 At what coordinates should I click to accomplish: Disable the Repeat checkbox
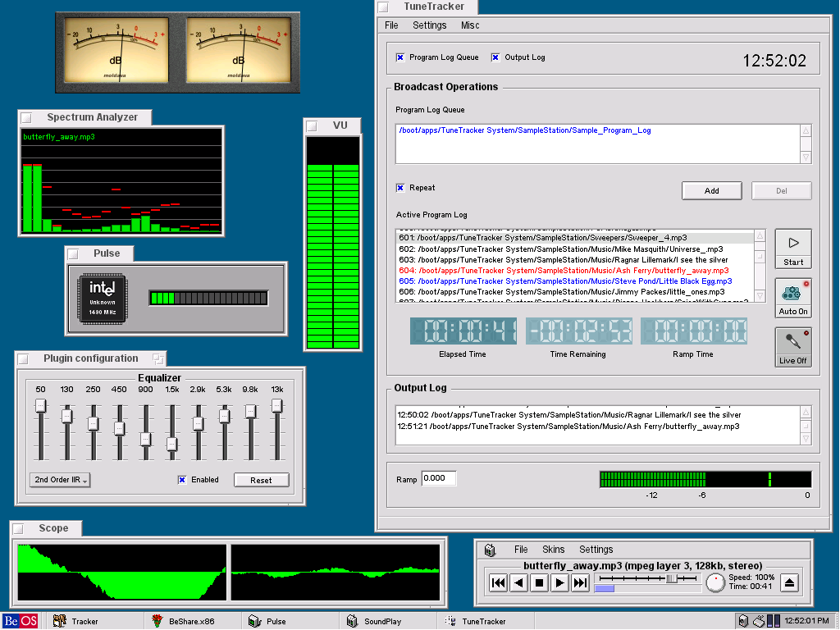pos(400,188)
